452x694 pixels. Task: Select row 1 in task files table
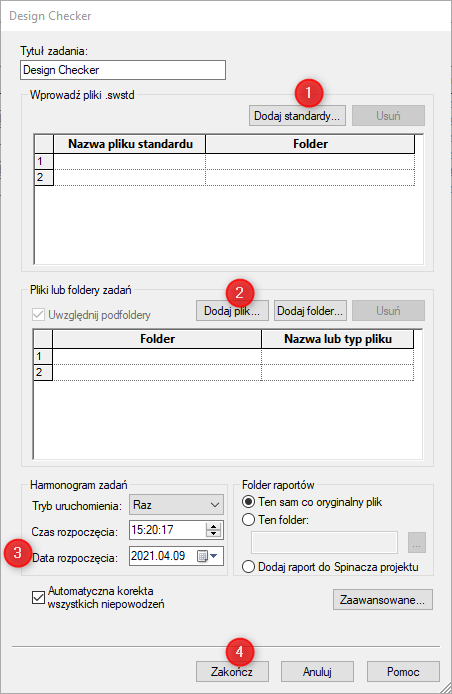point(43,356)
